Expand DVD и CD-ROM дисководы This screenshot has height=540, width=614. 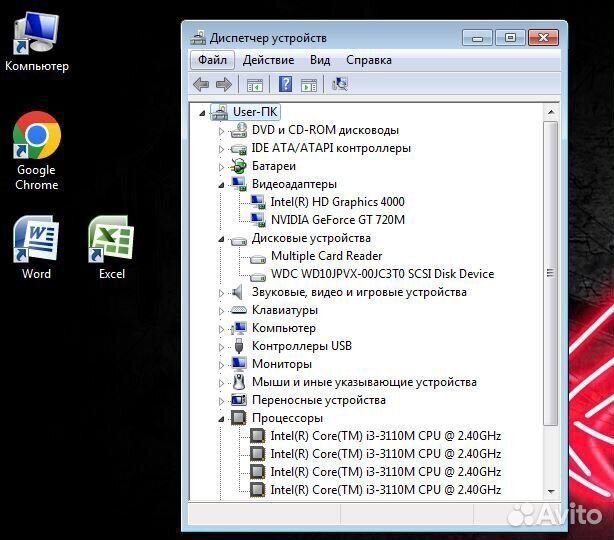221,131
